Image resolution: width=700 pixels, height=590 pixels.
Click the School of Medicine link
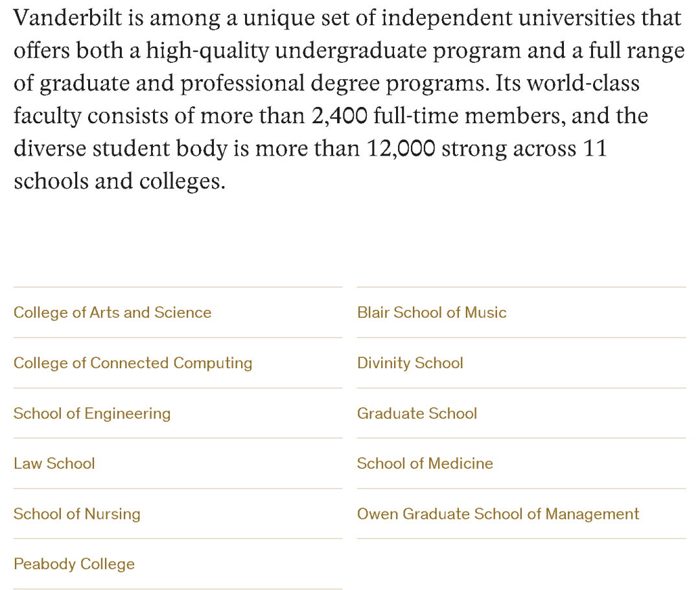(x=425, y=464)
